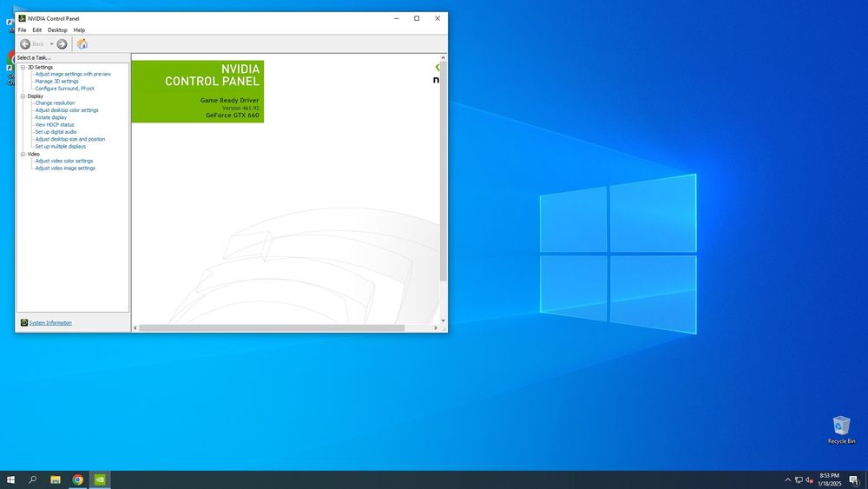Viewport: 868px width, 489px height.
Task: Click the vertical scrollbar down arrow
Action: click(x=443, y=320)
